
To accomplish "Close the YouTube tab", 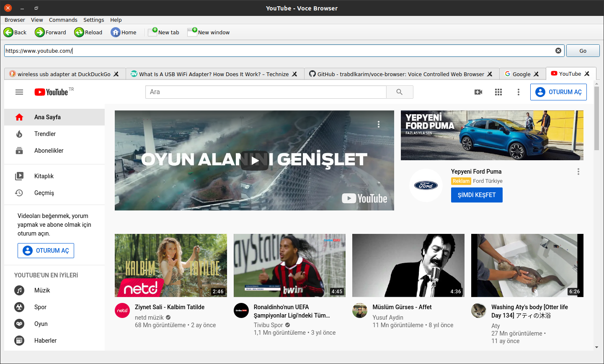I will coord(587,74).
